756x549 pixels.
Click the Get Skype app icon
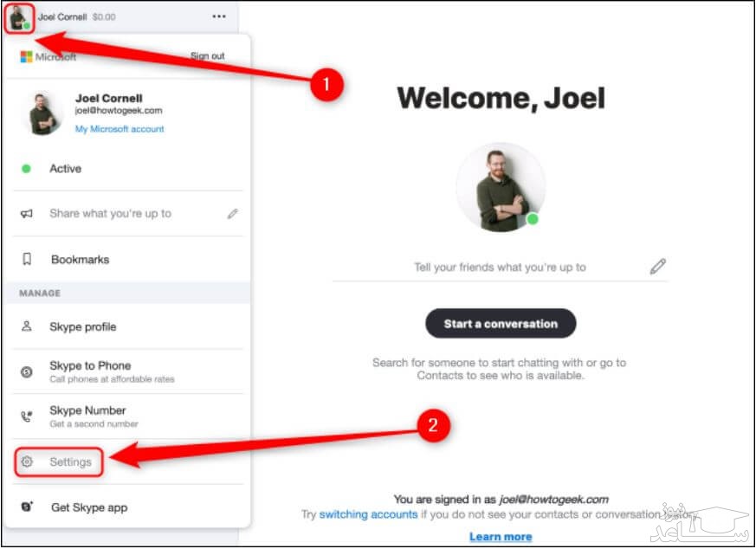[x=27, y=507]
